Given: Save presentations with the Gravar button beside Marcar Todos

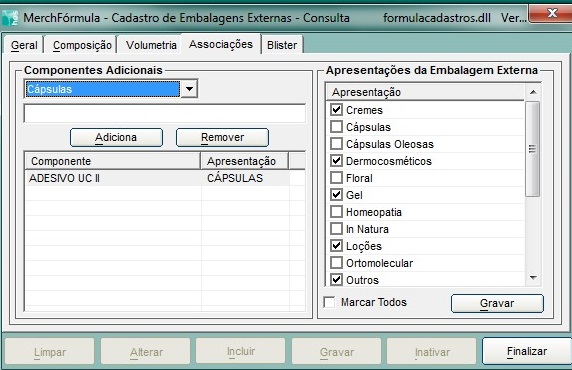Looking at the screenshot, I should tap(497, 303).
